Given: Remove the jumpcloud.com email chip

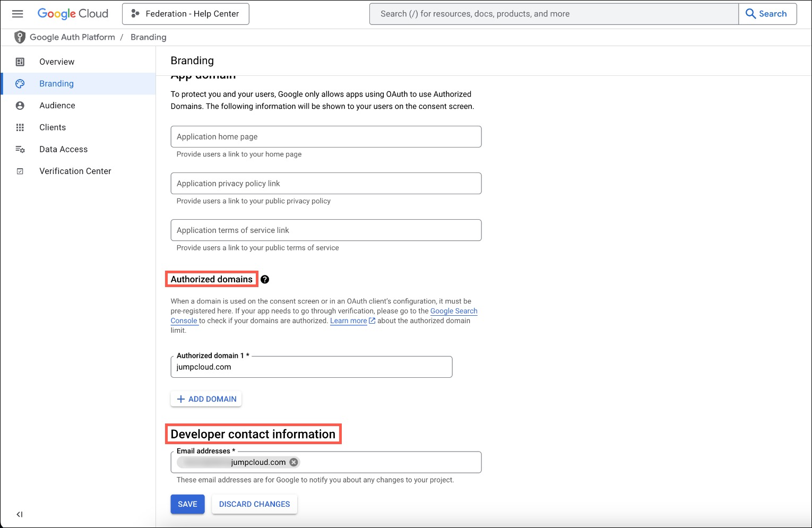Looking at the screenshot, I should [x=293, y=462].
